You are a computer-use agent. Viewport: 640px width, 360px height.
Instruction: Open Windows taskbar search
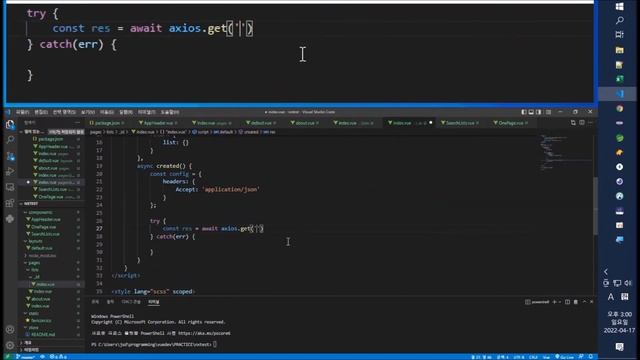(619, 20)
